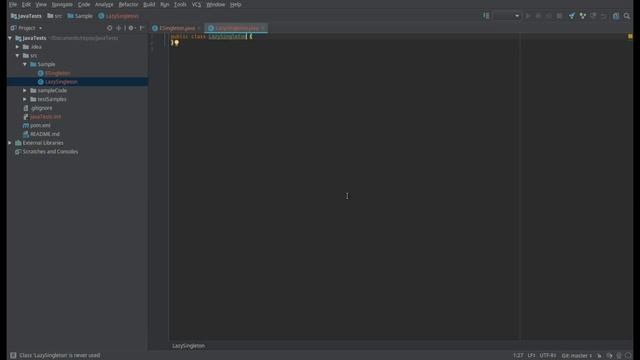Image resolution: width=640 pixels, height=360 pixels.
Task: Select JavaTests.iml file in tree
Action: pos(42,117)
